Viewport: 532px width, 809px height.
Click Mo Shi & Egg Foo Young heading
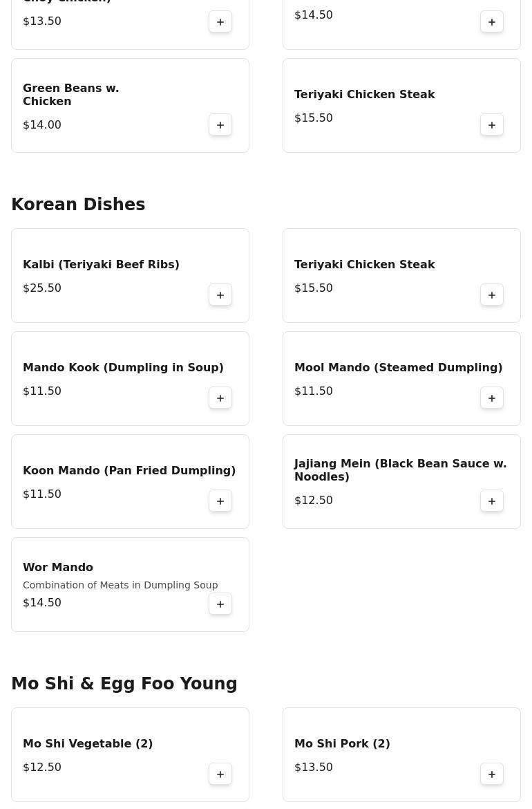124,684
